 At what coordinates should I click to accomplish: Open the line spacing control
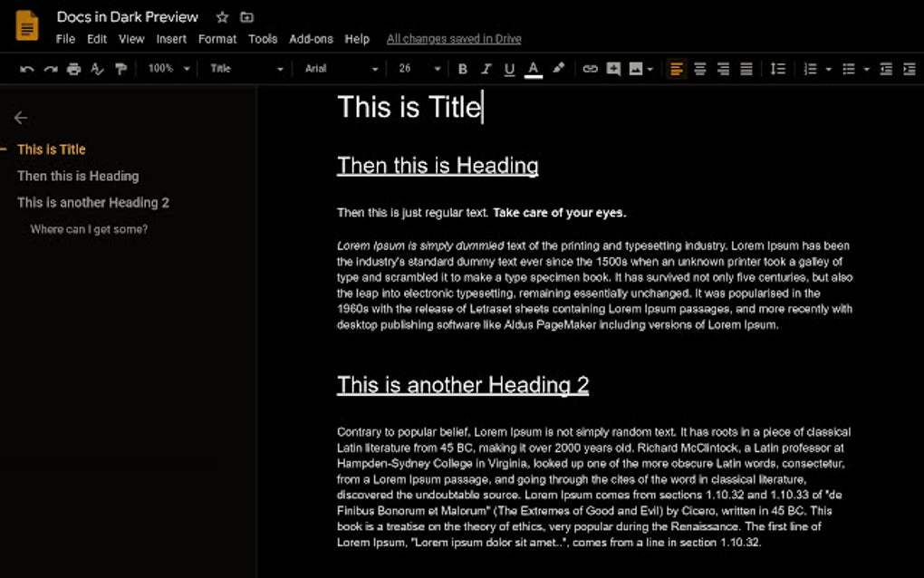pos(777,68)
